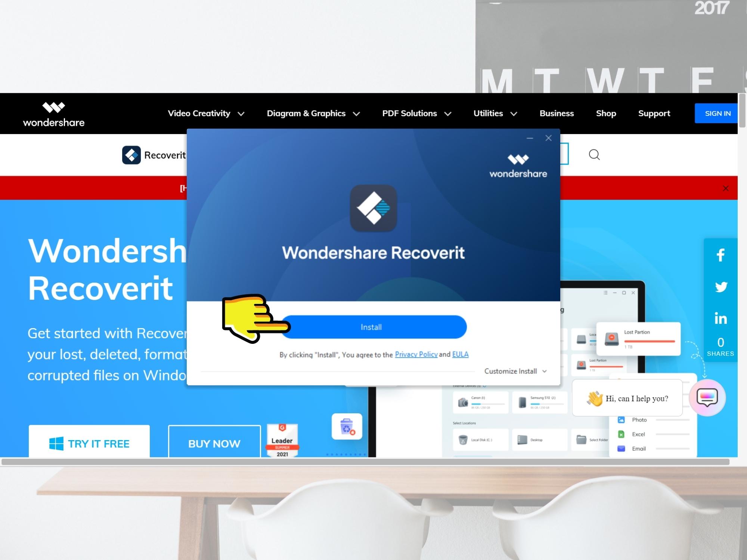Select the Support menu item

(x=654, y=113)
